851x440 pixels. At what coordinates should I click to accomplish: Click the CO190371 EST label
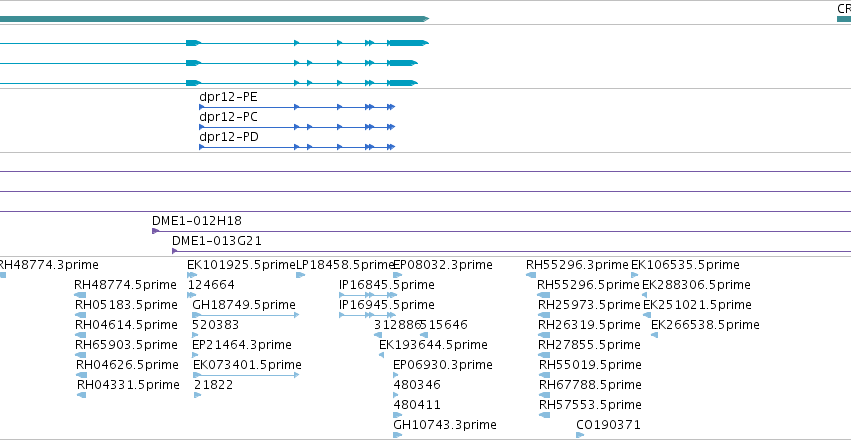point(608,425)
